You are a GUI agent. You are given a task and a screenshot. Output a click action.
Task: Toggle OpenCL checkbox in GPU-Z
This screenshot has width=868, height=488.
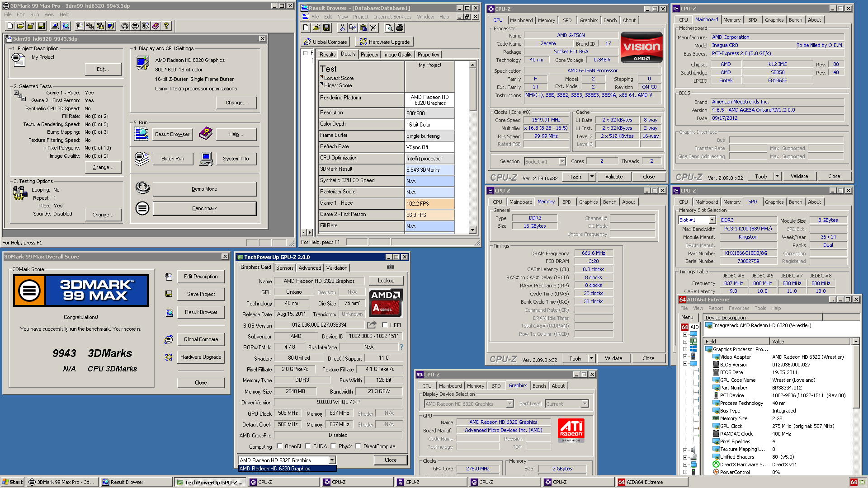point(279,446)
